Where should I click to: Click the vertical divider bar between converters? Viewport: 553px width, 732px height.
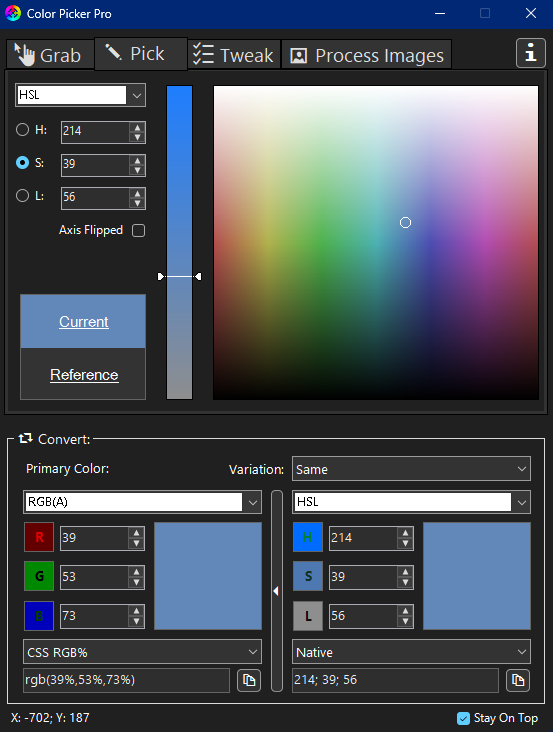277,591
